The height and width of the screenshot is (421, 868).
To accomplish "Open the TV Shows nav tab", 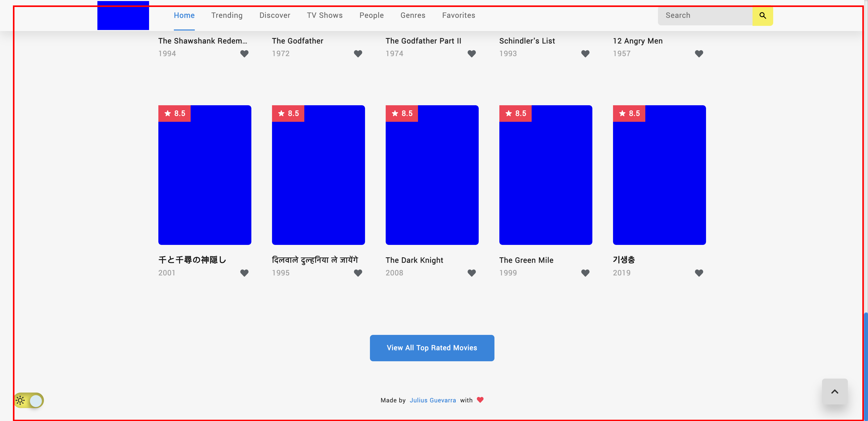I will (324, 16).
